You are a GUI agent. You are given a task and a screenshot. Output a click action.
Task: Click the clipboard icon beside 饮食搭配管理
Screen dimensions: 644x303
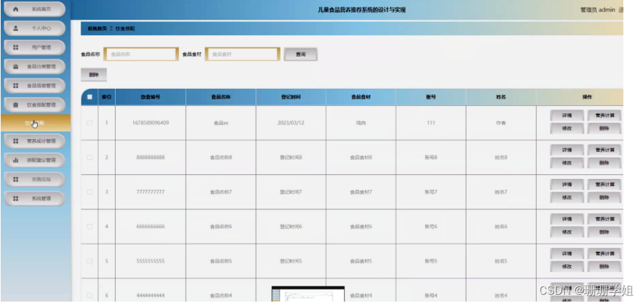16,105
